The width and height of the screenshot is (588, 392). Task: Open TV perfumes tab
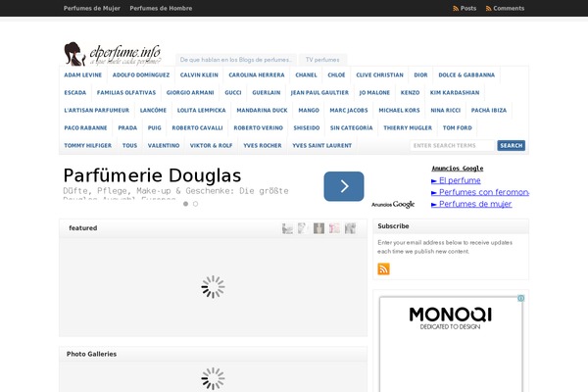click(x=322, y=60)
